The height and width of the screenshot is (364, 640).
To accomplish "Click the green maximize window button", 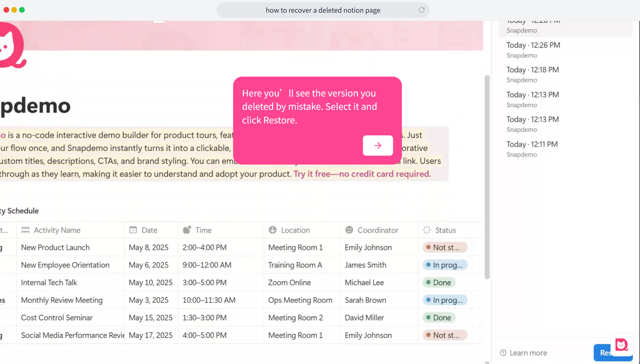I will tap(22, 10).
